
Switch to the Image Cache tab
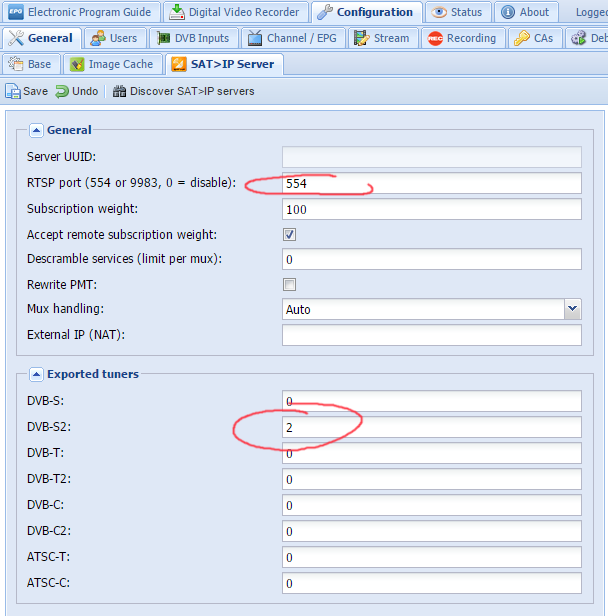111,64
